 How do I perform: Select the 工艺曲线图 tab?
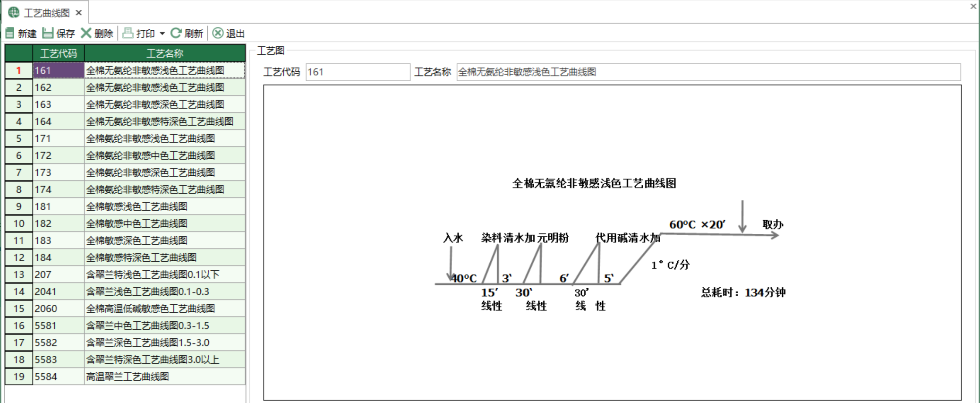pos(46,13)
